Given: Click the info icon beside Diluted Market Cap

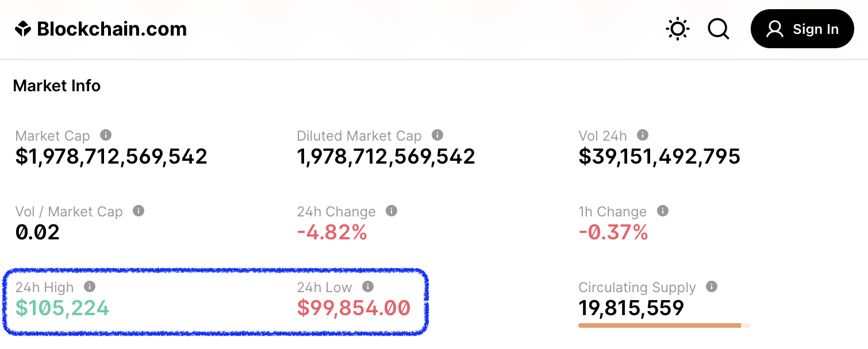Looking at the screenshot, I should 437,135.
